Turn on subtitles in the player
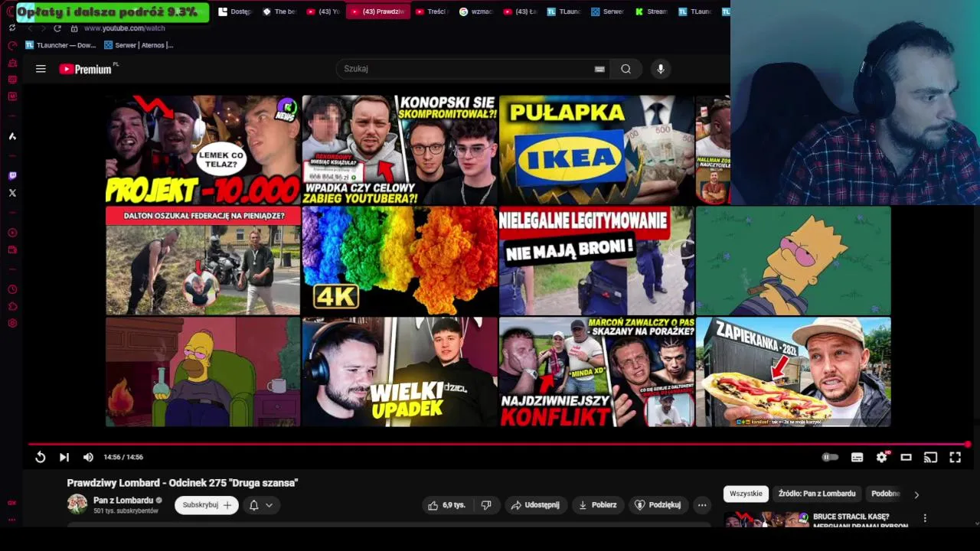Viewport: 980px width, 551px height. [857, 457]
